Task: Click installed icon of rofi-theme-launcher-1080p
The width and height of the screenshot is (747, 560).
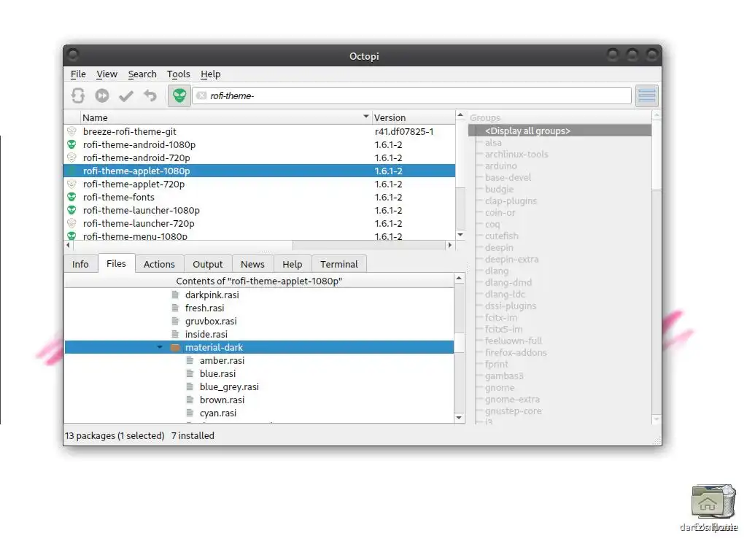Action: click(x=71, y=210)
